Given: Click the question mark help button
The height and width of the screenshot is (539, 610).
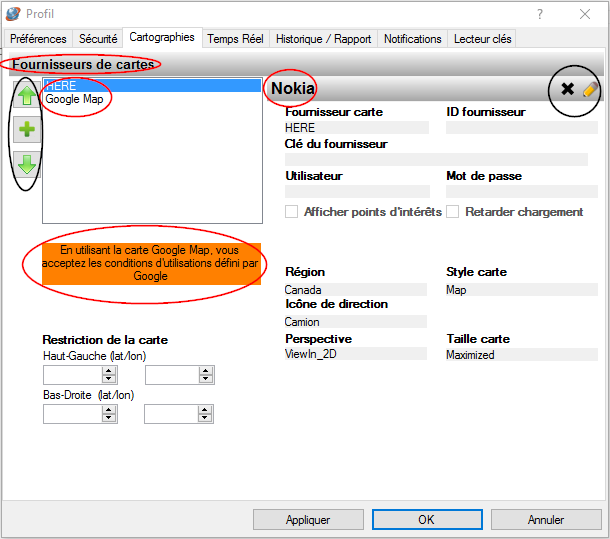Looking at the screenshot, I should [x=540, y=14].
